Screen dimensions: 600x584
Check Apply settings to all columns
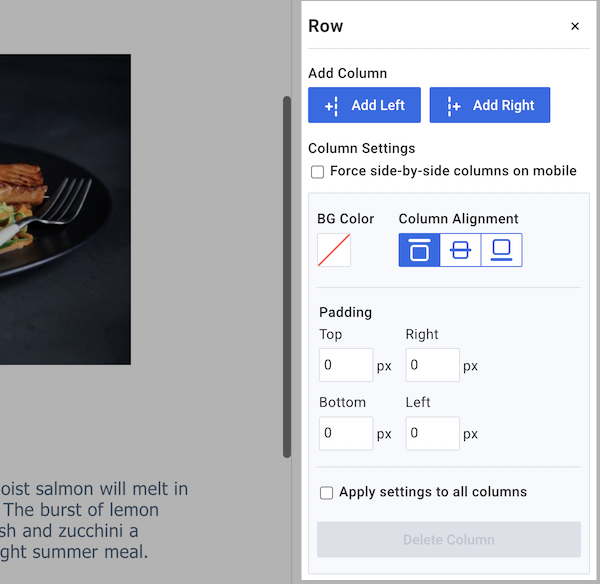[326, 492]
